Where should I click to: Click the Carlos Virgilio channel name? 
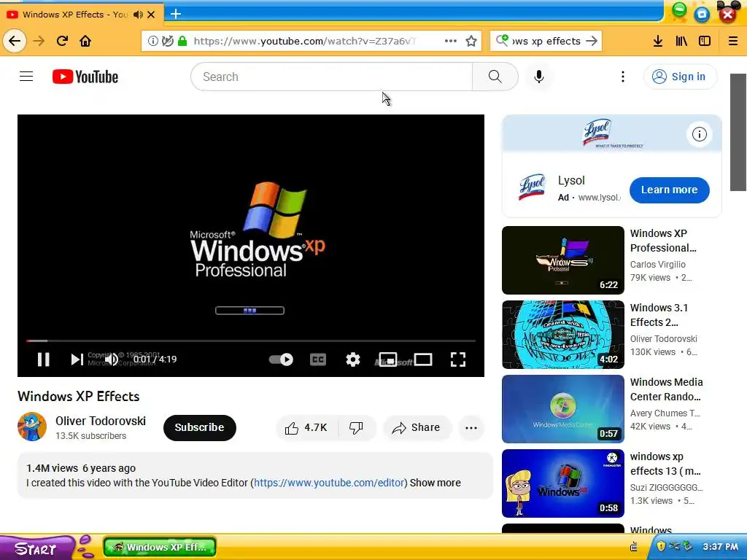(x=658, y=264)
